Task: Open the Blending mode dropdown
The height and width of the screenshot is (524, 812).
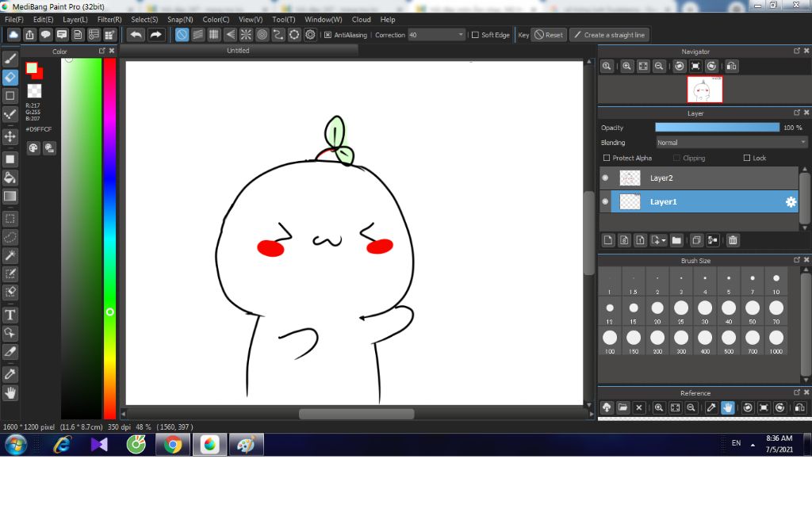Action: point(731,143)
